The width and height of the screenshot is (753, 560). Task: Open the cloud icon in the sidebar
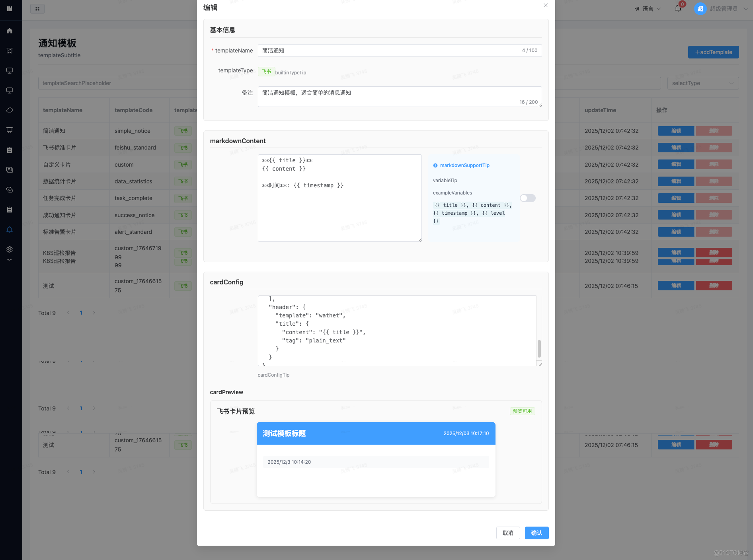click(10, 110)
